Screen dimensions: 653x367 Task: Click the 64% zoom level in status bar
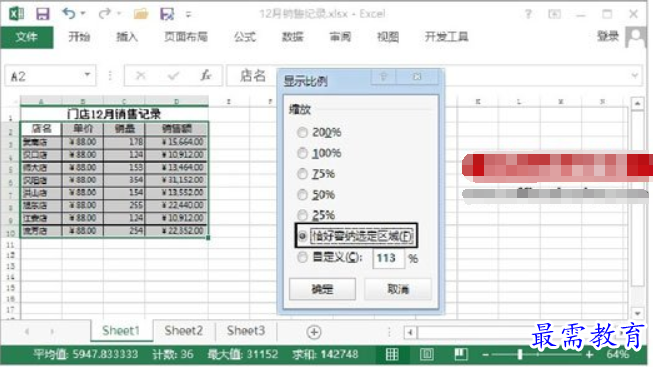tap(618, 355)
